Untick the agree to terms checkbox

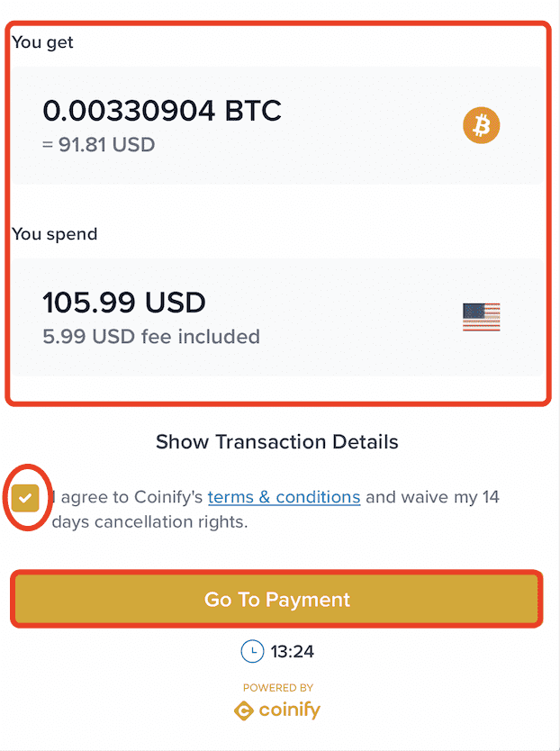(25, 498)
